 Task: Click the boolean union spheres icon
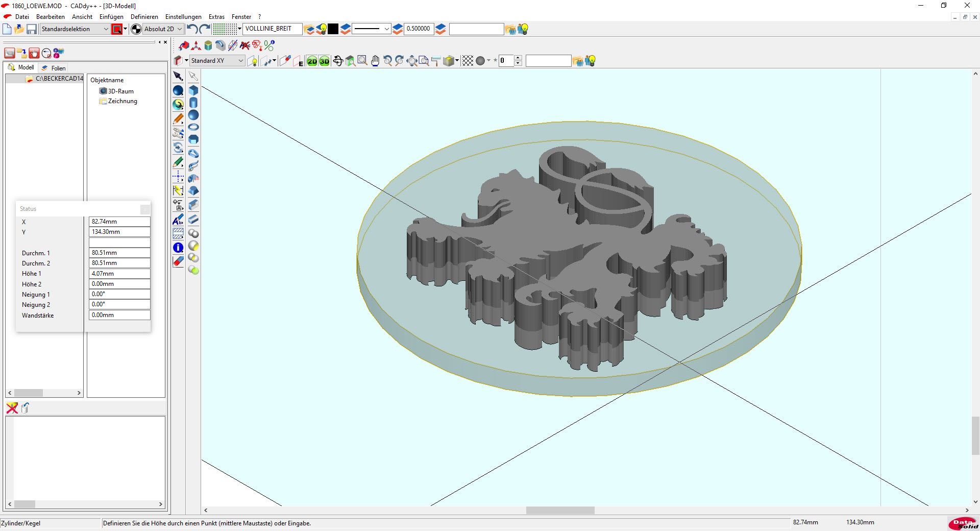point(193,233)
